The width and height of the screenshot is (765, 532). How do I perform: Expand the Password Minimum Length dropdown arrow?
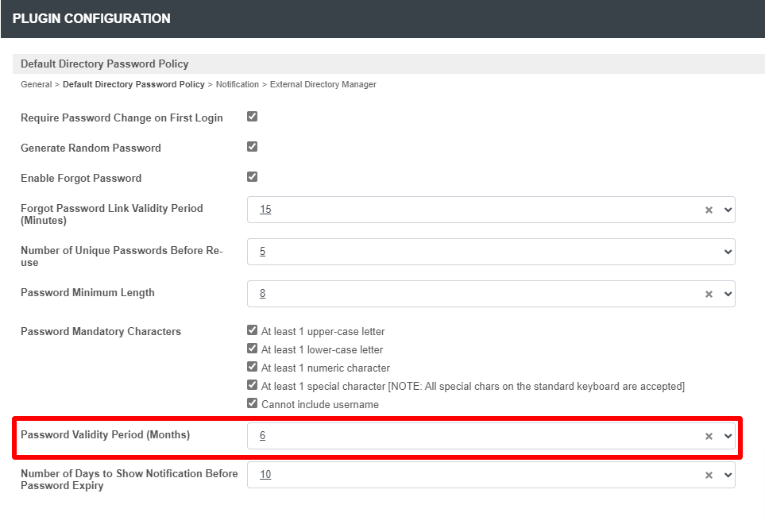pos(728,294)
